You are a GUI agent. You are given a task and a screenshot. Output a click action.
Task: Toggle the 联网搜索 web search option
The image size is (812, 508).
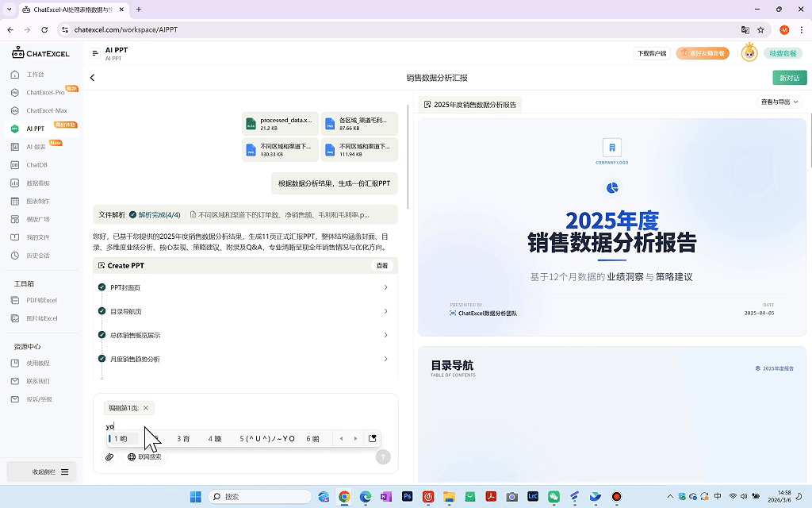click(x=145, y=456)
